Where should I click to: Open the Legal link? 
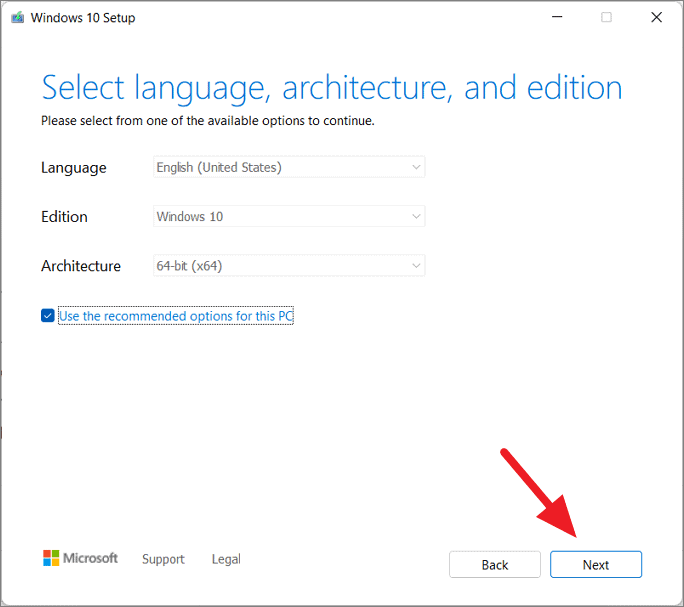pos(226,559)
